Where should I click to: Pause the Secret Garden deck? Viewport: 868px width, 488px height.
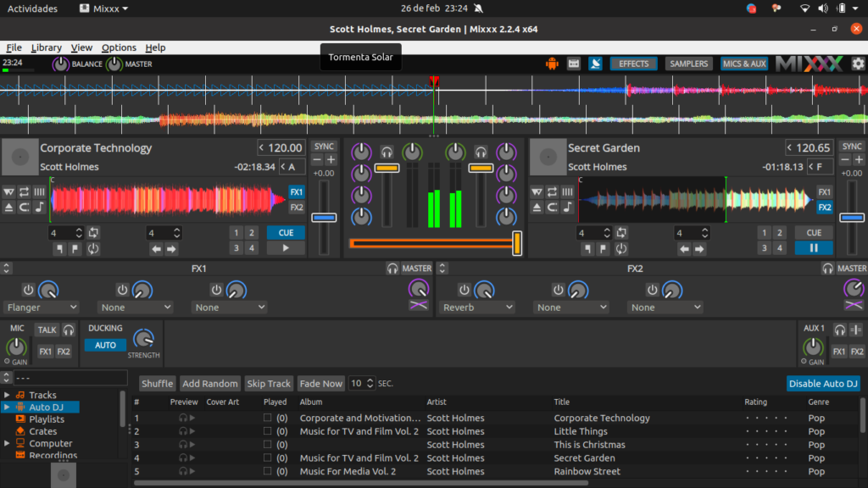(814, 248)
